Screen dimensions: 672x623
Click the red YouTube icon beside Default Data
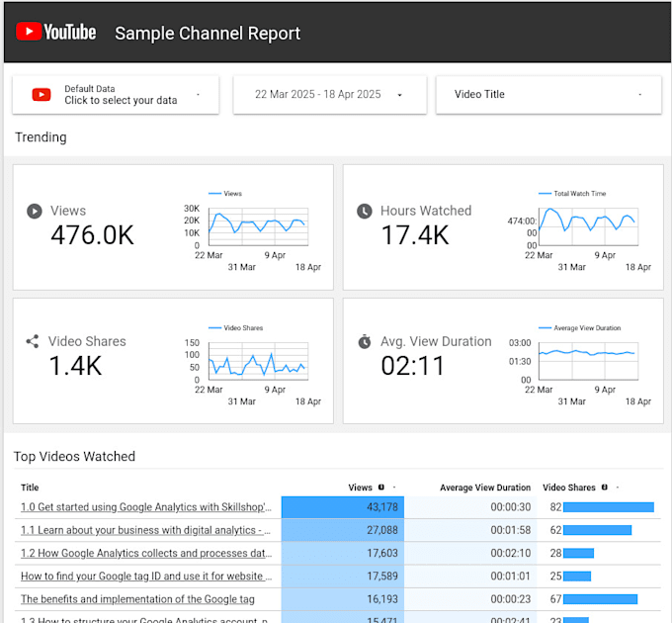click(42, 95)
